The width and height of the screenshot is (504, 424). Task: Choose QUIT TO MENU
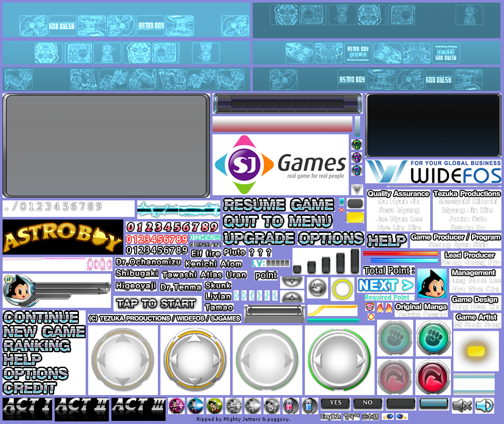click(278, 222)
